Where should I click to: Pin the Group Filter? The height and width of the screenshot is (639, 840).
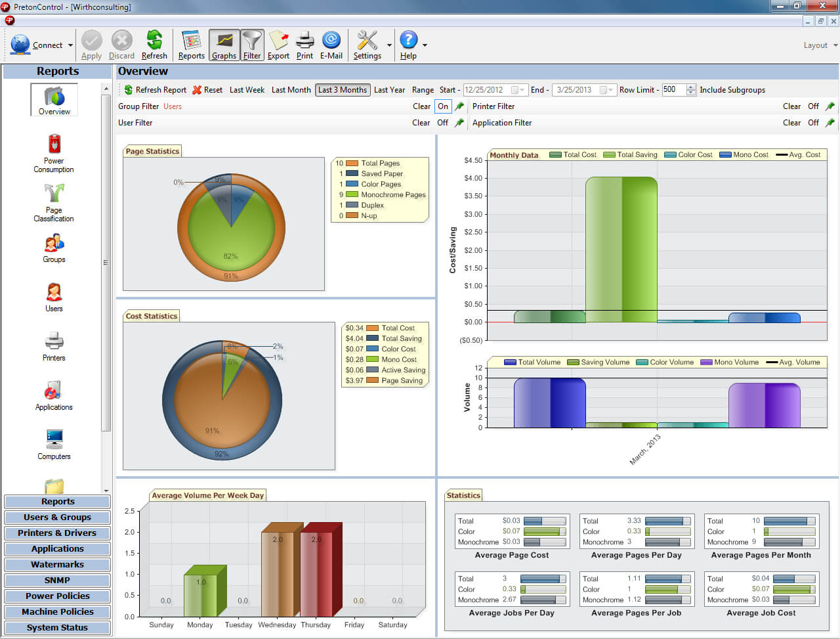point(459,106)
